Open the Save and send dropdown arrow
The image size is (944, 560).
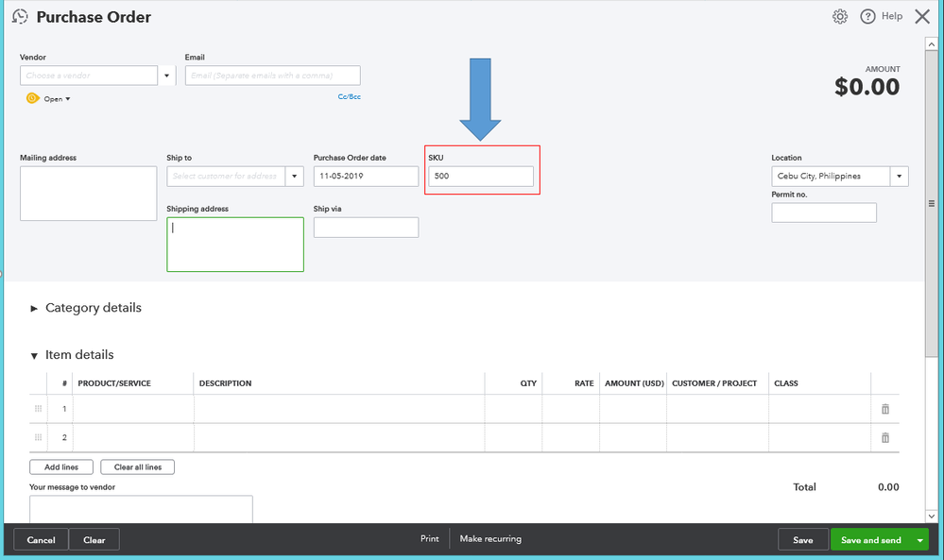click(920, 540)
